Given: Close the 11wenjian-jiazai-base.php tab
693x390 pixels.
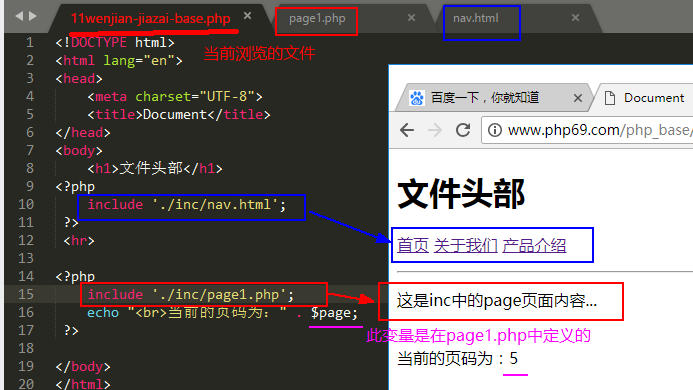Looking at the screenshot, I should point(248,16).
